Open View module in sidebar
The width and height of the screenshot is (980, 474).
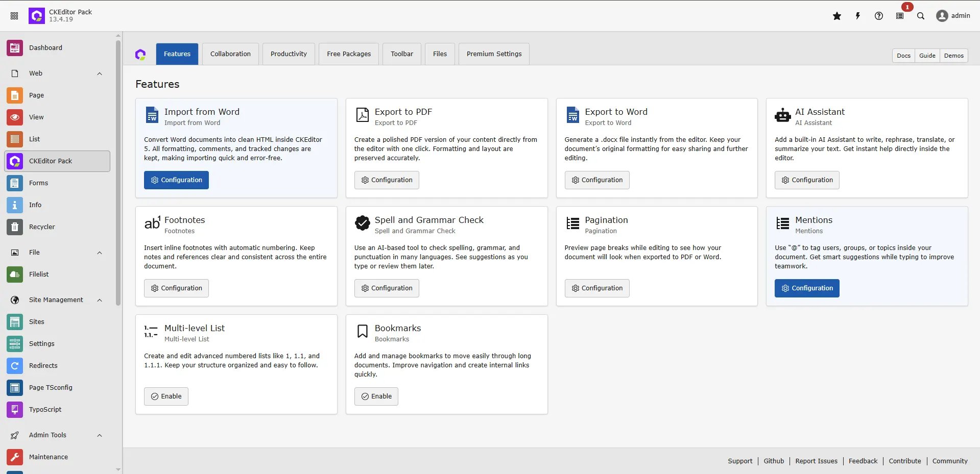[x=57, y=117]
